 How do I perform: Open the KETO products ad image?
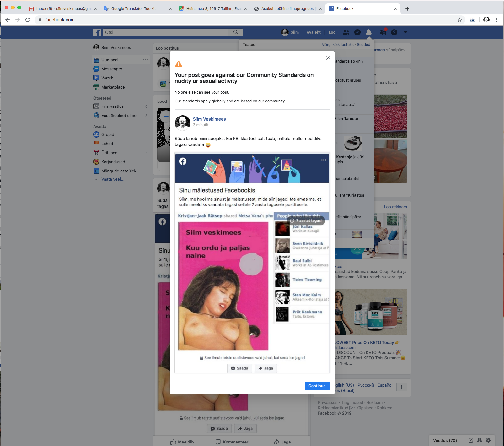(x=370, y=312)
